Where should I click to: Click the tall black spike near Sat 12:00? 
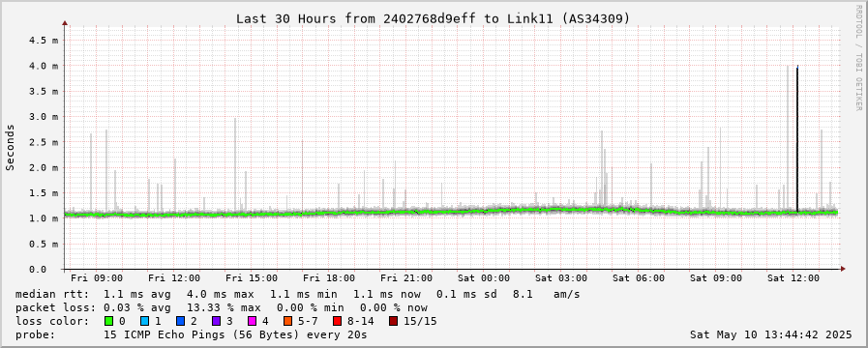[797, 138]
